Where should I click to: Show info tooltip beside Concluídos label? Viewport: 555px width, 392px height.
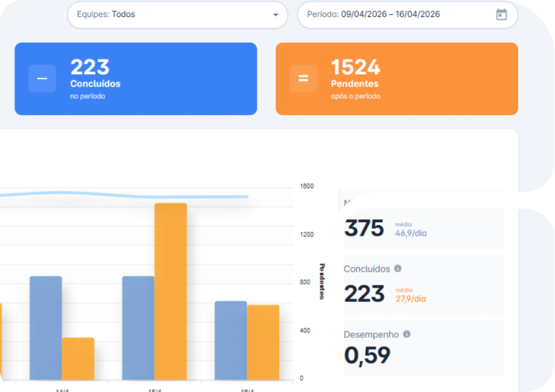click(x=398, y=268)
